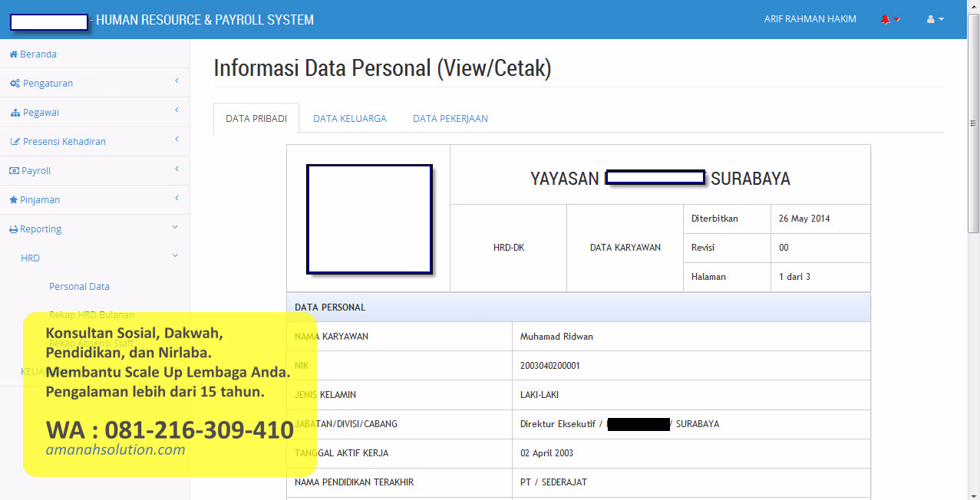Click the issue date 26 May 2014
The height and width of the screenshot is (500, 980).
tap(804, 219)
